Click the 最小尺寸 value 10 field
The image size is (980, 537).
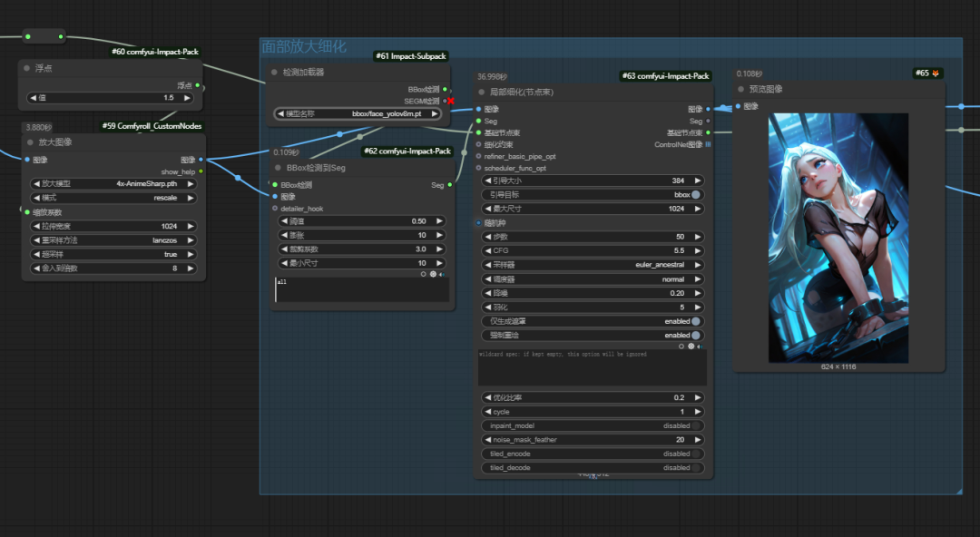click(x=360, y=263)
